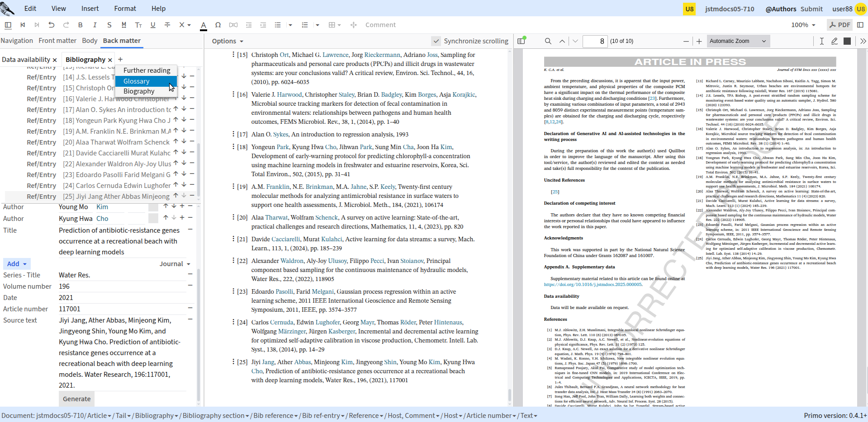This screenshot has height=422, width=868.
Task: Expand the Options dropdown
Action: pyautogui.click(x=228, y=41)
